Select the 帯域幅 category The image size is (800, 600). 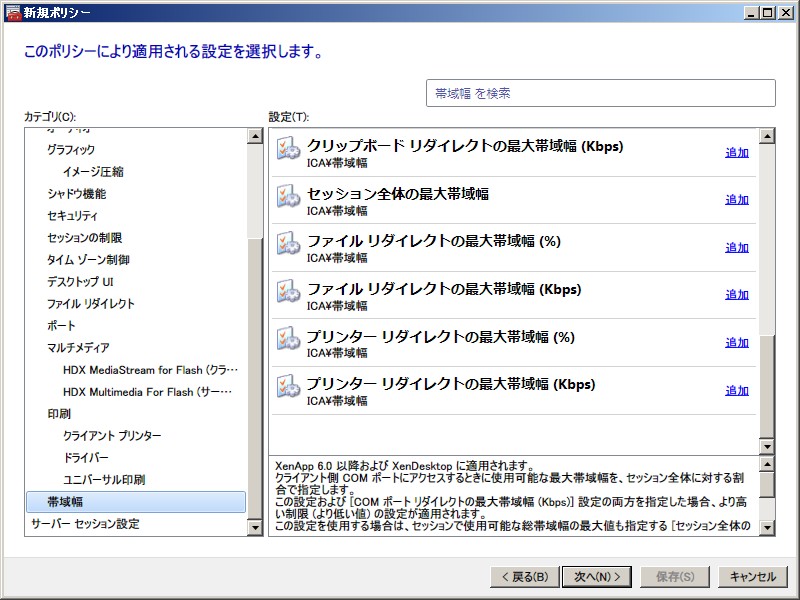[66, 502]
